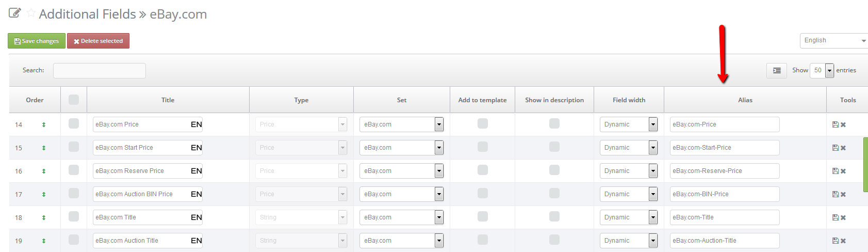868x252 pixels.
Task: Sort by the Field width column header
Action: pyautogui.click(x=629, y=100)
